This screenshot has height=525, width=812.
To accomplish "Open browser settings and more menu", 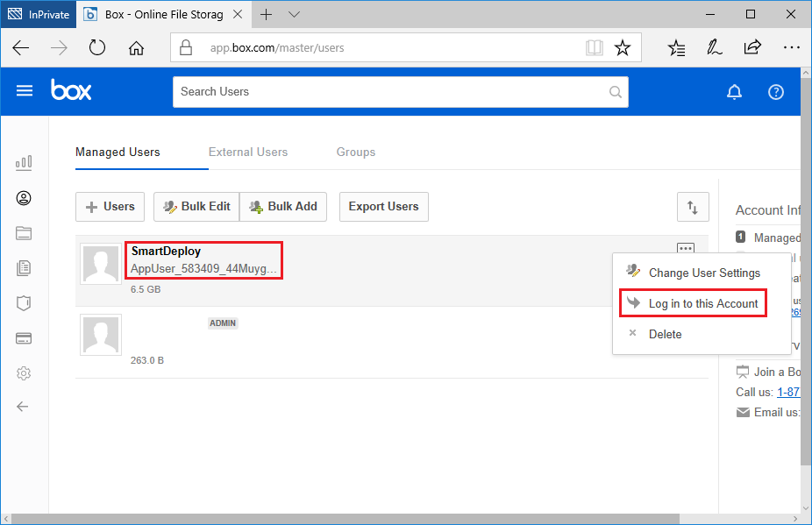I will (x=791, y=47).
